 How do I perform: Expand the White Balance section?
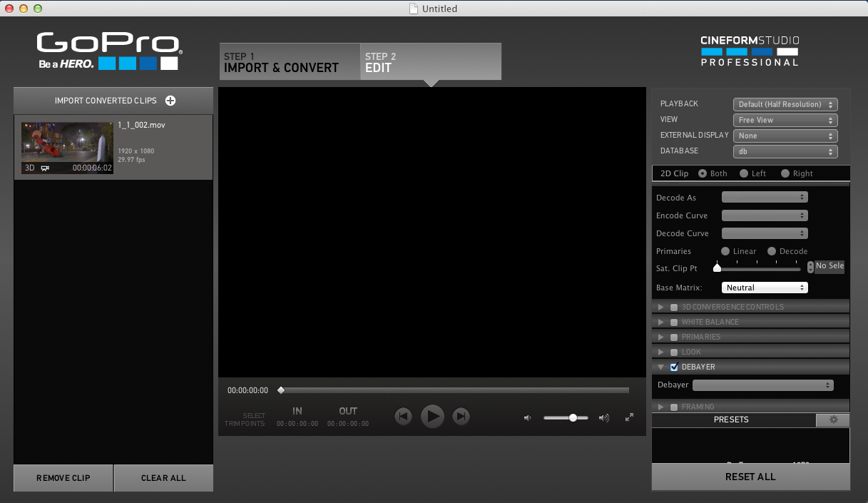point(661,322)
